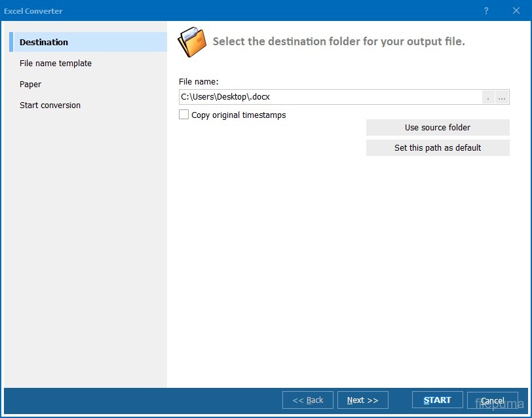Click the Use source folder button
Viewport: 532px width, 418px height.
pos(438,128)
